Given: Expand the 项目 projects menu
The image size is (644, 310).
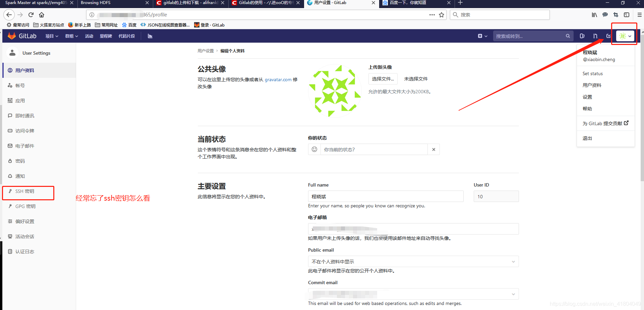Looking at the screenshot, I should (52, 36).
